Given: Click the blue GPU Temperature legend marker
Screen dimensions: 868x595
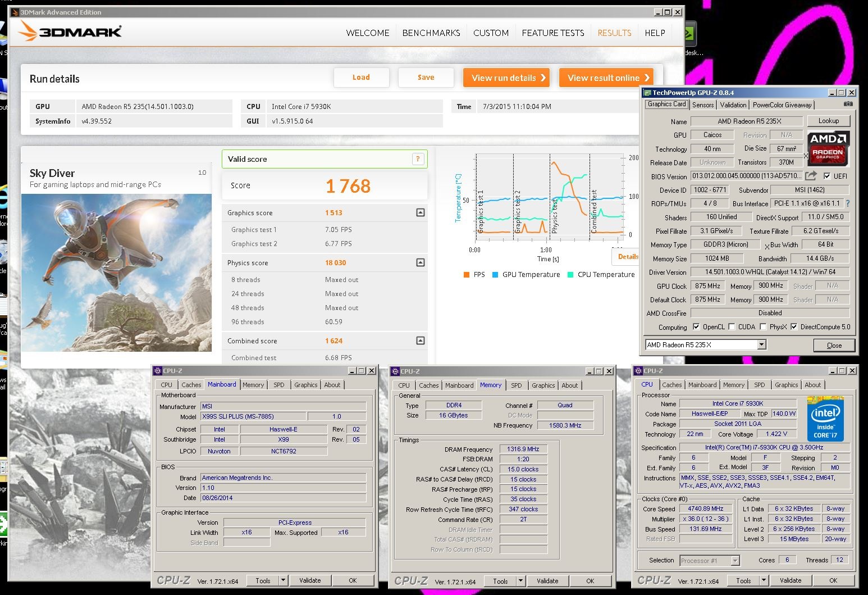Looking at the screenshot, I should (495, 275).
